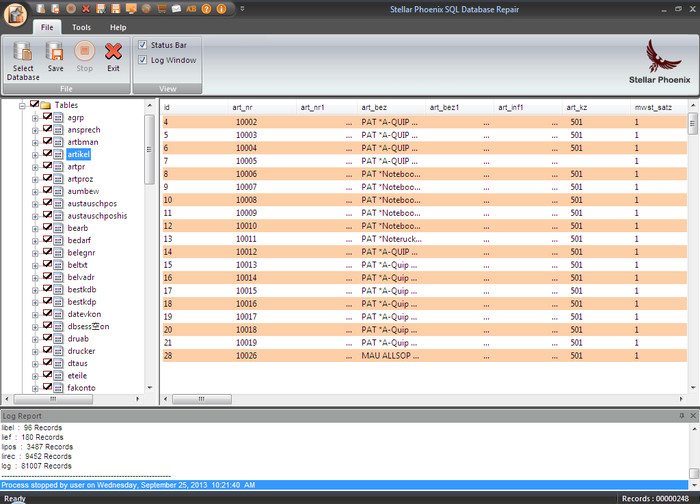The height and width of the screenshot is (504, 700).
Task: Uncheck the artbman table checkbox
Action: [x=47, y=141]
